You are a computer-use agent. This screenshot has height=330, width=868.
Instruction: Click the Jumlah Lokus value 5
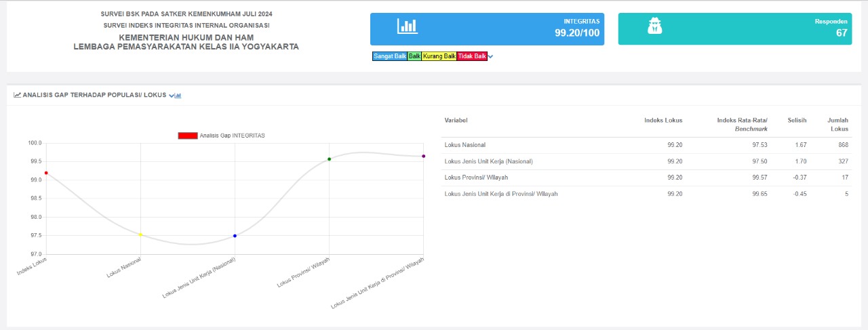(846, 194)
